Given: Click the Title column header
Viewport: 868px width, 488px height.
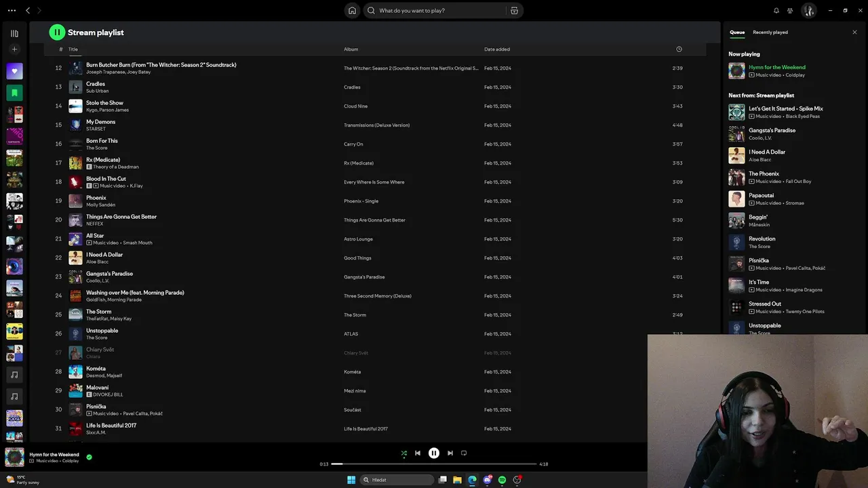Looking at the screenshot, I should (x=73, y=49).
